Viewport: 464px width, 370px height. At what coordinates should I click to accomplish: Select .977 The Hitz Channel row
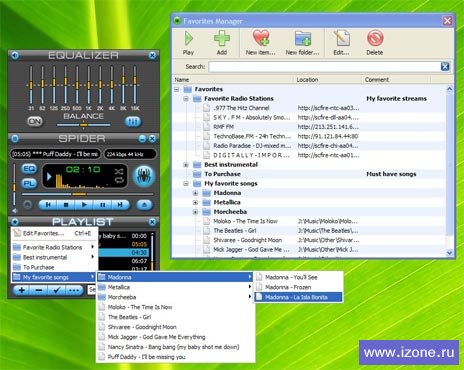point(309,108)
